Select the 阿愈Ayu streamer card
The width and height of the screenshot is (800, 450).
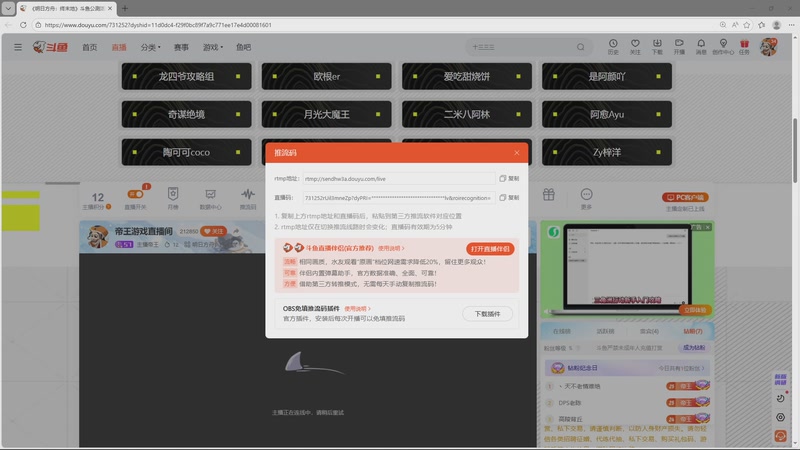tap(607, 114)
